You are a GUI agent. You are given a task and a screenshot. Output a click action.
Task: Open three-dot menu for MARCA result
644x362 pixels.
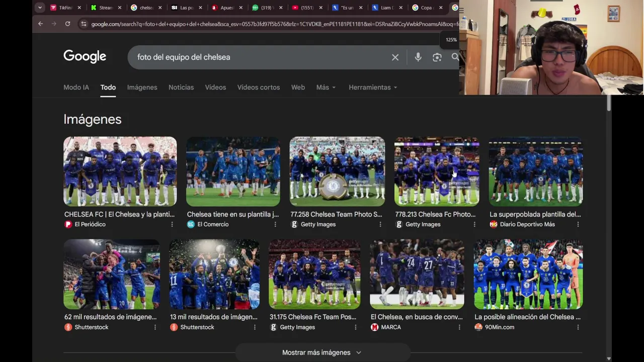(459, 327)
